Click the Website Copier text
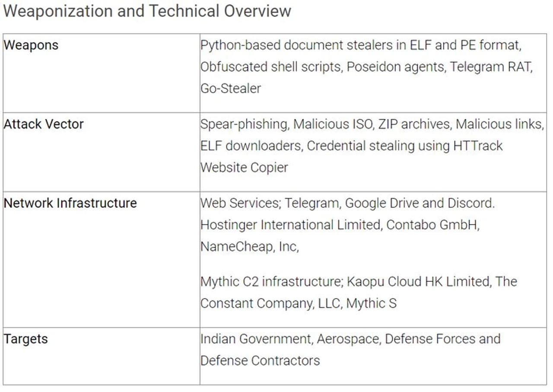This screenshot has height=392, width=553. coord(244,167)
